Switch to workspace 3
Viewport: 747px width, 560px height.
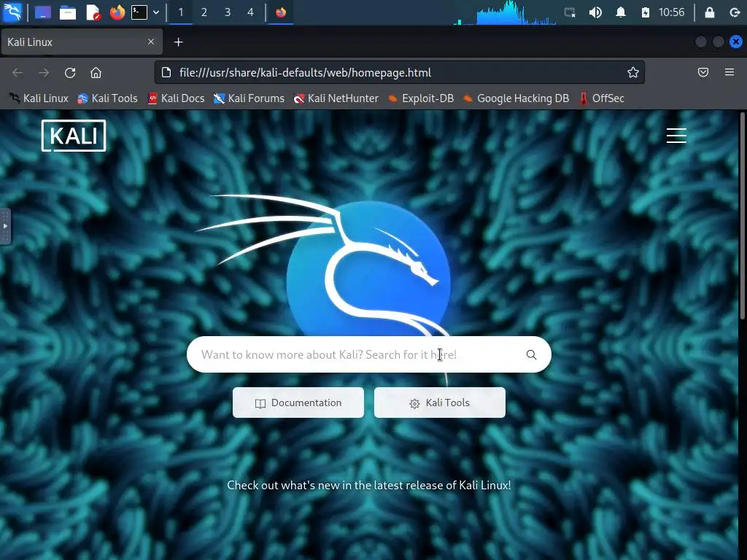click(x=228, y=12)
